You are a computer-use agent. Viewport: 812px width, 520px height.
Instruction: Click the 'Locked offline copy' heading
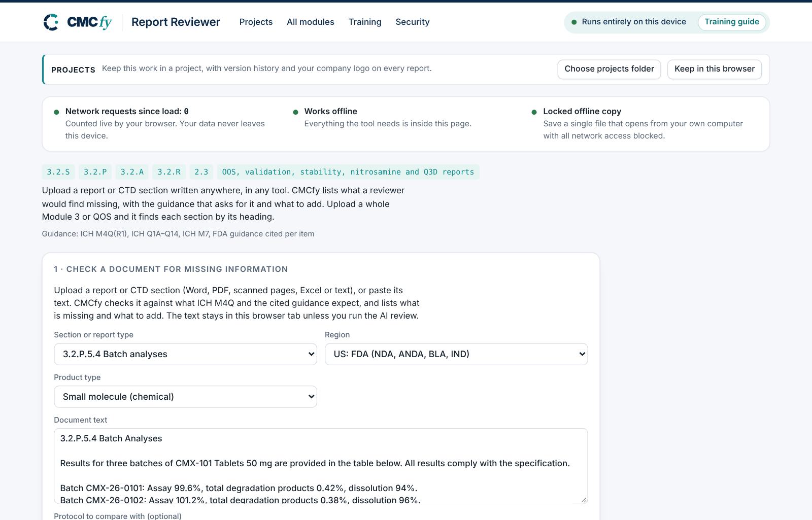[x=582, y=112]
